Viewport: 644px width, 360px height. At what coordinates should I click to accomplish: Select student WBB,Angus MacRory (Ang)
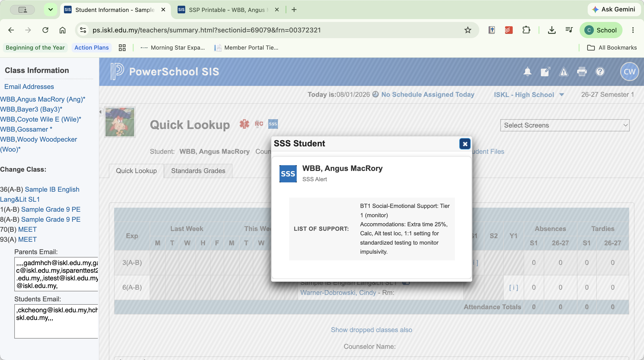click(42, 99)
